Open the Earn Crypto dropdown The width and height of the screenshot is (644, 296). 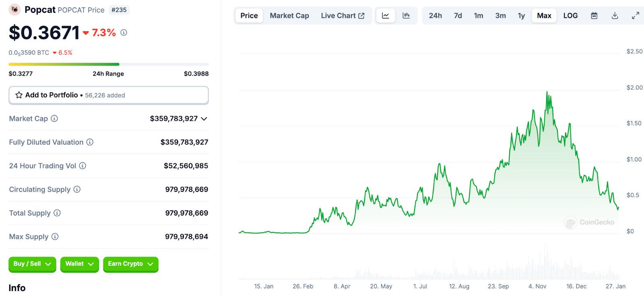coord(131,264)
